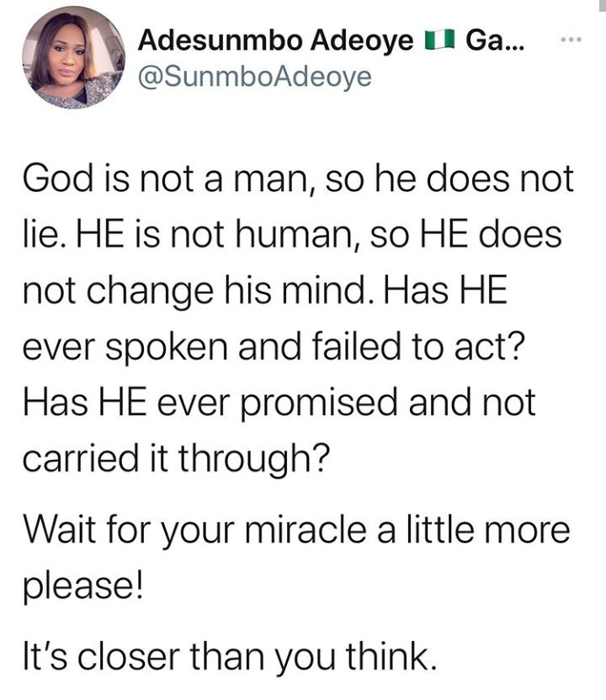
Task: Click the word "lie." in the tweet
Action: click(45, 232)
